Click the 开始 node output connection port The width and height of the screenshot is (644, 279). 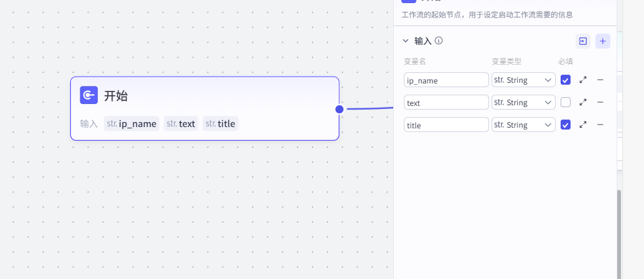coord(339,109)
